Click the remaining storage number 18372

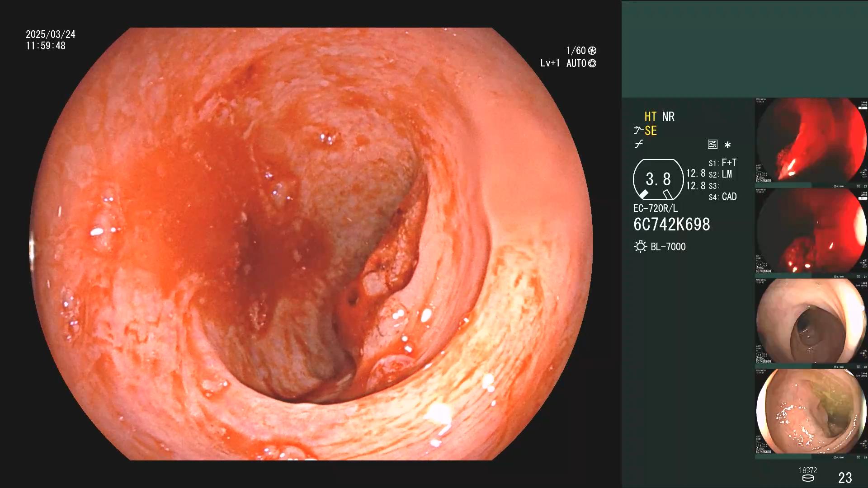tap(808, 470)
